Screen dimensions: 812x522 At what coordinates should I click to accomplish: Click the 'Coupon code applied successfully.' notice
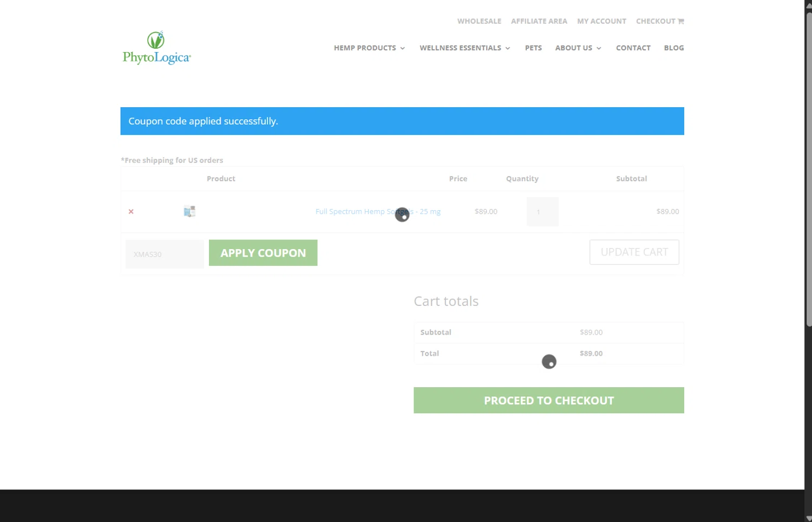(402, 121)
